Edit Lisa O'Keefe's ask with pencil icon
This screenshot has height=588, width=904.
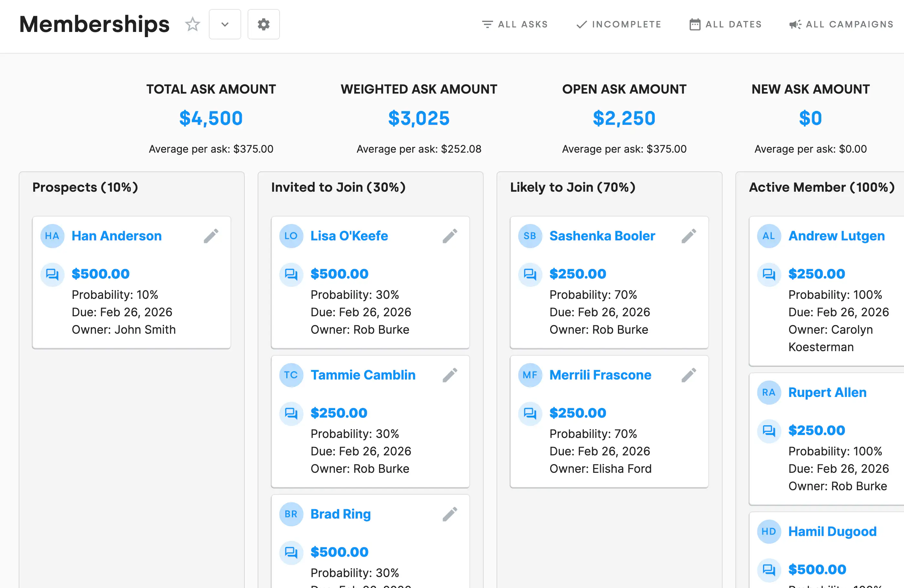coord(450,236)
